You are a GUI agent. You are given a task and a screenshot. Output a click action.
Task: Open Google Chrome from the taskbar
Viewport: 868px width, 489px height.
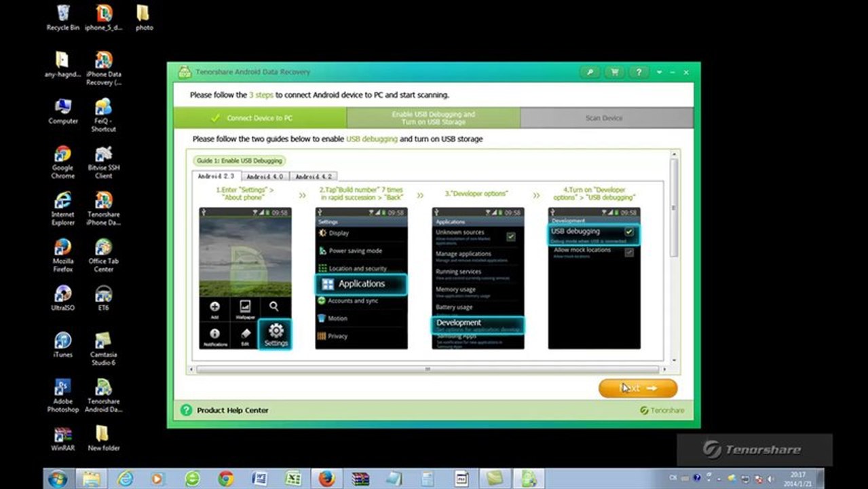226,478
